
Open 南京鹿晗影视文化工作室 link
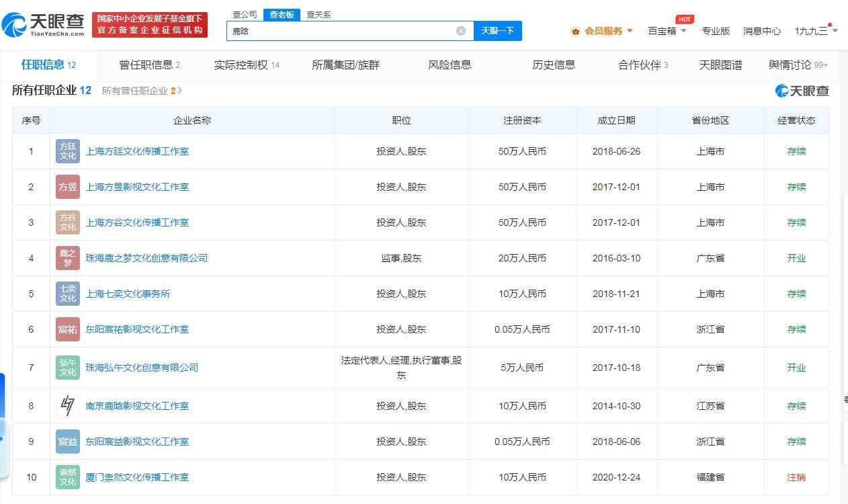[137, 406]
